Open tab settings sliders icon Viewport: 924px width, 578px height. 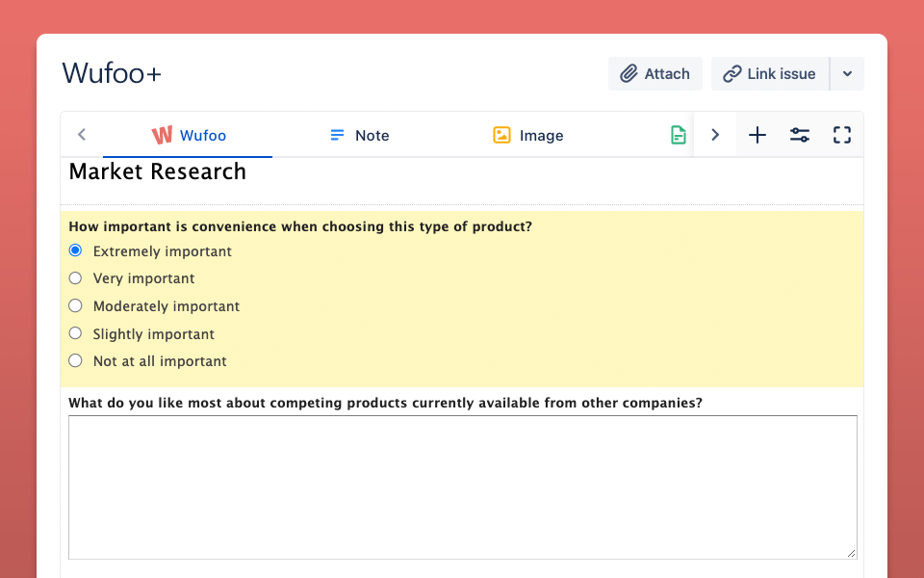[800, 135]
